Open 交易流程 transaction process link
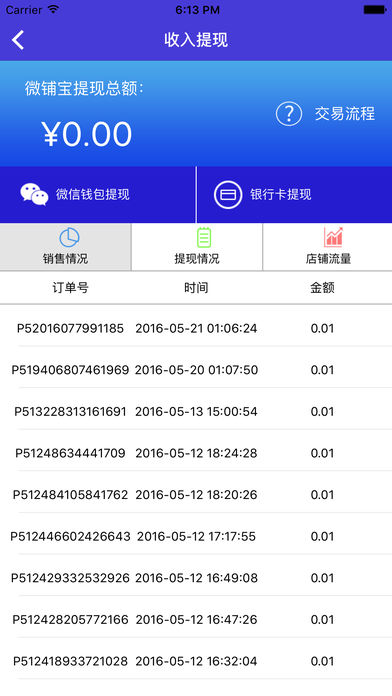392x696 pixels. pyautogui.click(x=345, y=114)
